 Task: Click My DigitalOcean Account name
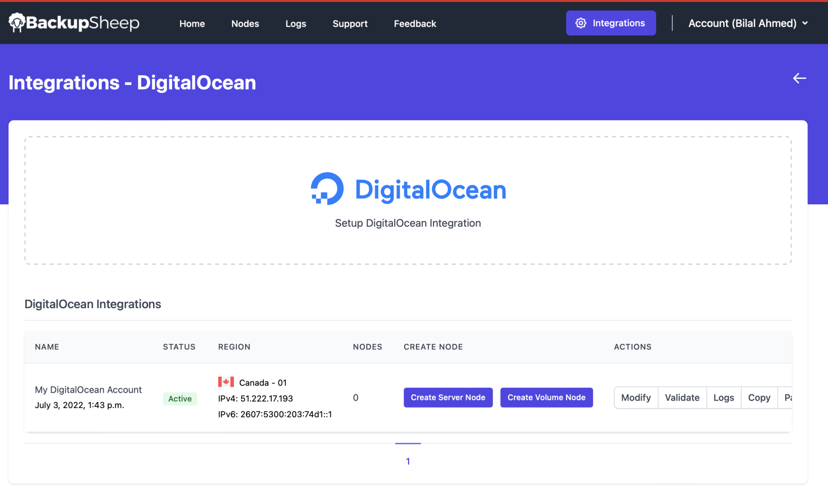pyautogui.click(x=88, y=390)
